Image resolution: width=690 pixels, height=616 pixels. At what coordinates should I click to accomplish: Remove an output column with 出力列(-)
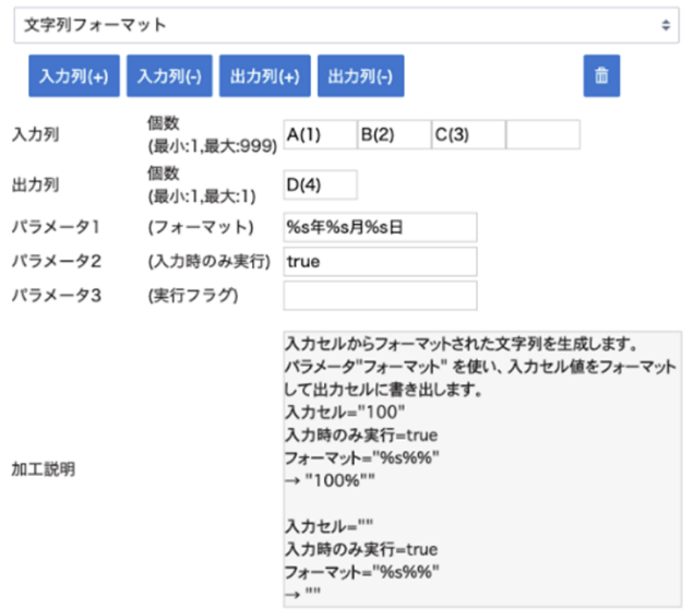coord(360,76)
